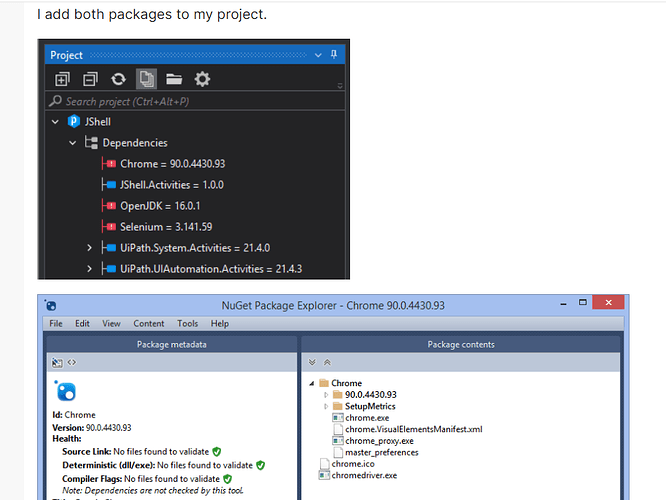This screenshot has width=666, height=500.
Task: Click the toolbar overflow arrow in Project panel
Action: click(340, 86)
